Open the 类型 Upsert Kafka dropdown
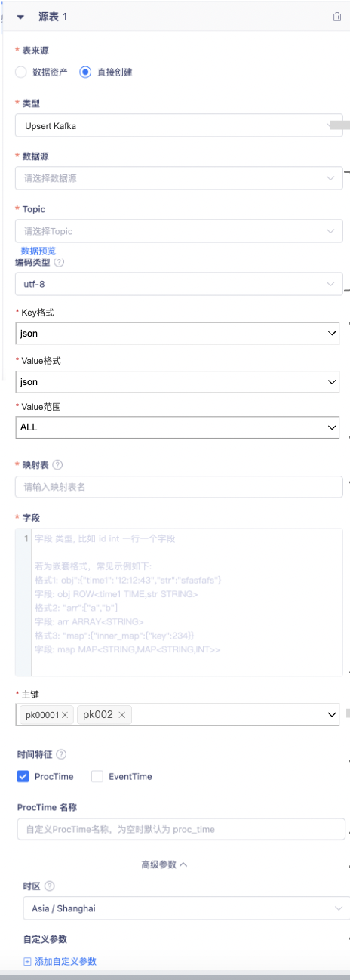 [179, 125]
